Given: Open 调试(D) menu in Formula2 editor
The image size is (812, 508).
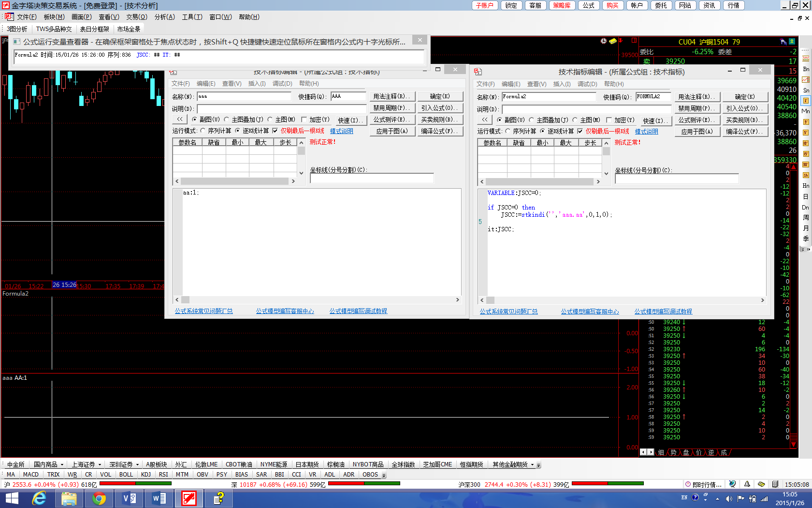Looking at the screenshot, I should tap(587, 84).
